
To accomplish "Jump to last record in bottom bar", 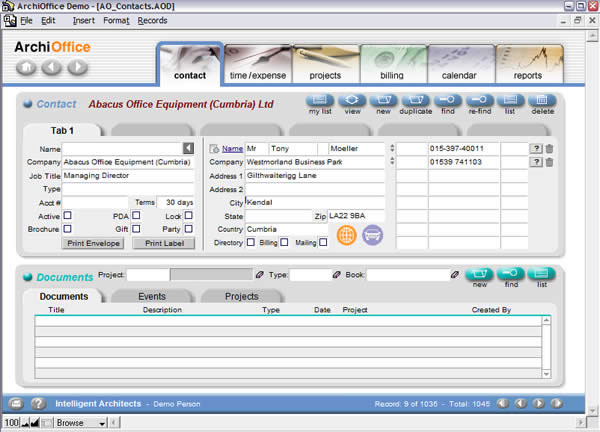I will pos(556,403).
